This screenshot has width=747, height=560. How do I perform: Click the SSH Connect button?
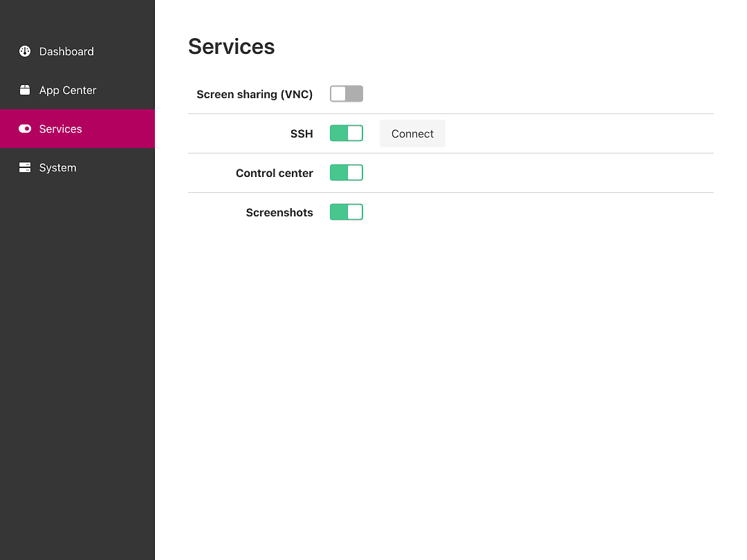coord(412,134)
